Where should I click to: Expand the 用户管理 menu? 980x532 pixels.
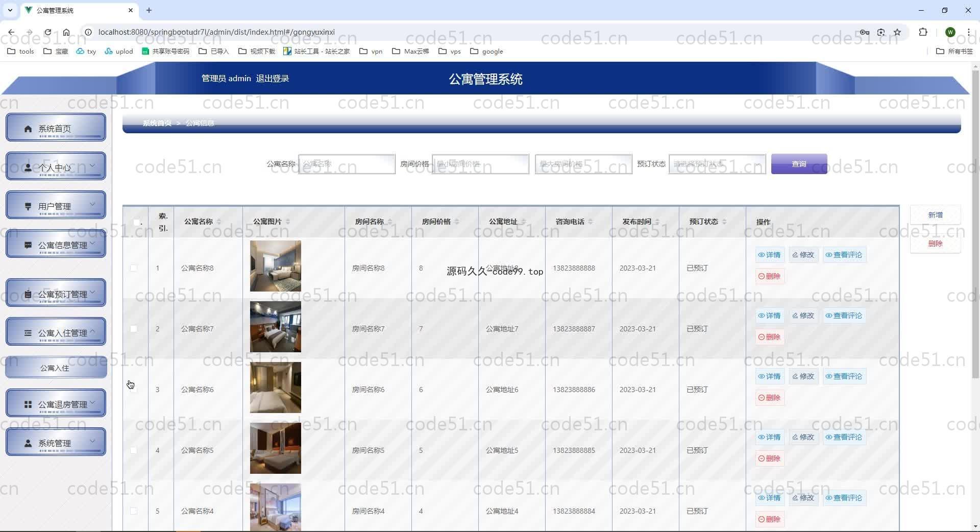click(56, 205)
